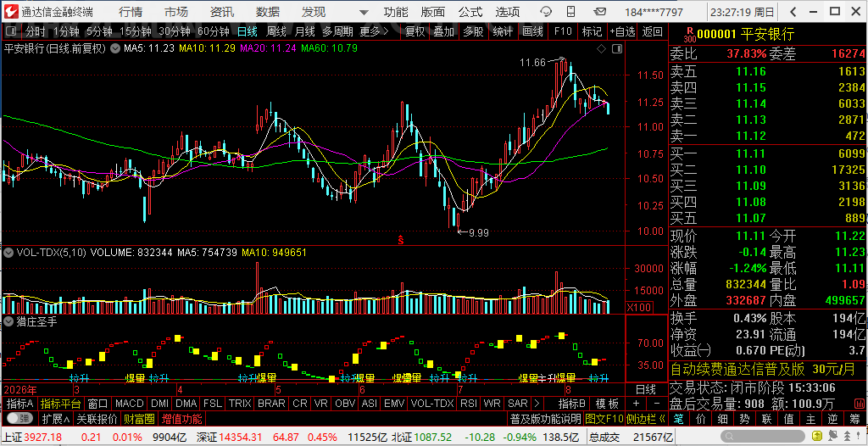The width and height of the screenshot is (868, 446).
Task: Click the 增值功能 button
Action: pyautogui.click(x=181, y=418)
